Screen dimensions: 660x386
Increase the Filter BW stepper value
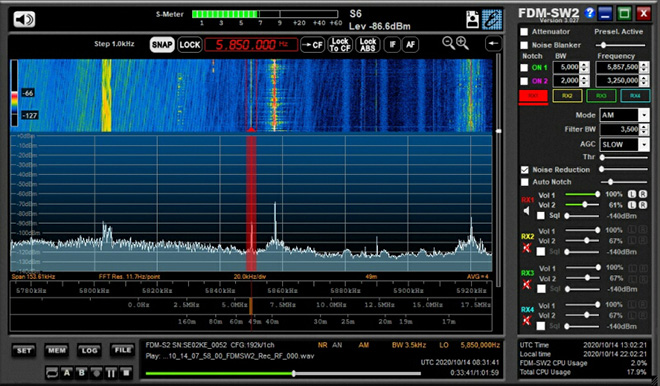(x=644, y=127)
